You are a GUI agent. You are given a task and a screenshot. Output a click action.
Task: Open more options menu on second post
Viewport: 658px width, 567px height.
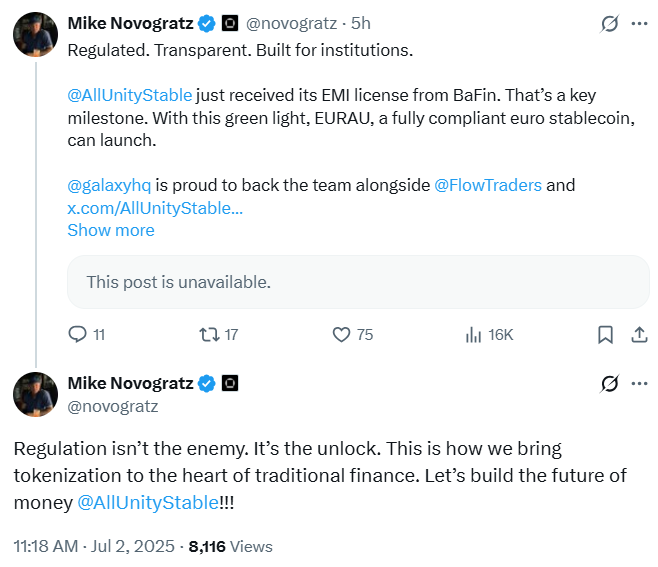[x=639, y=383]
